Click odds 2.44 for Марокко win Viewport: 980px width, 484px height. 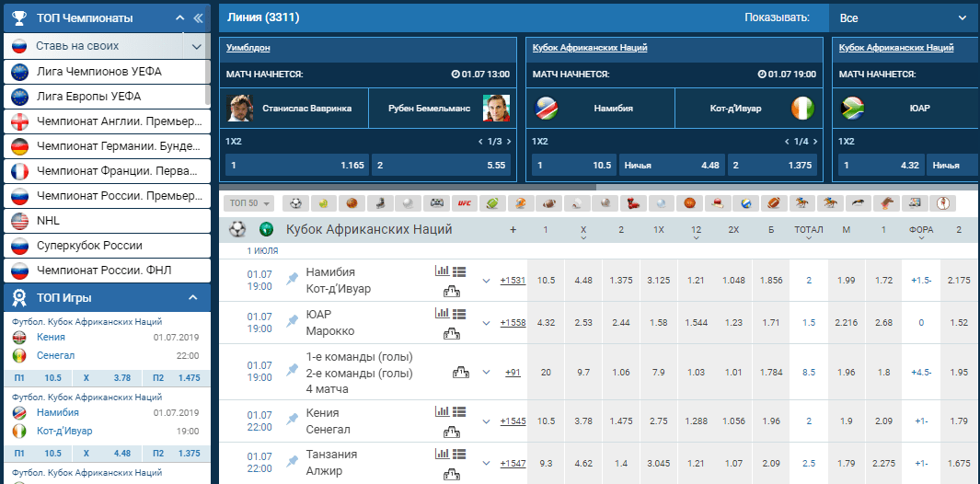pyautogui.click(x=620, y=323)
